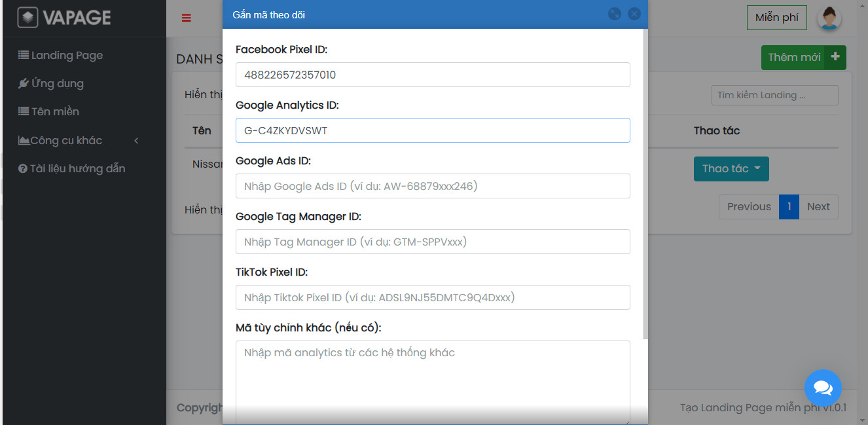
Task: Click the plus icon on Thêm mới
Action: [x=835, y=57]
